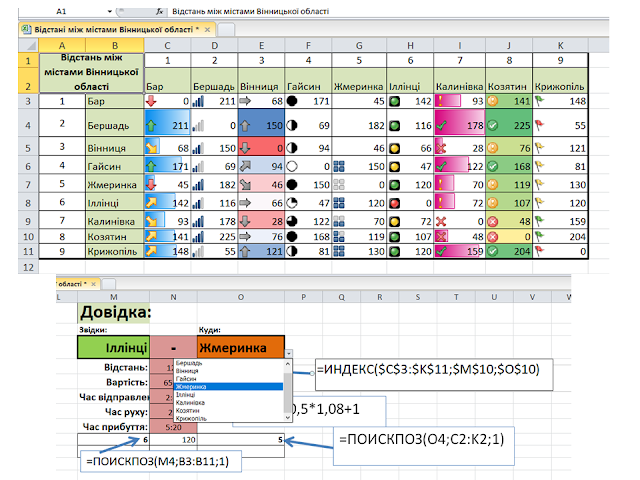Open the dropdown arrow beside Жмеринка cell
Image resolution: width=640 pixels, height=480 pixels.
[x=289, y=353]
